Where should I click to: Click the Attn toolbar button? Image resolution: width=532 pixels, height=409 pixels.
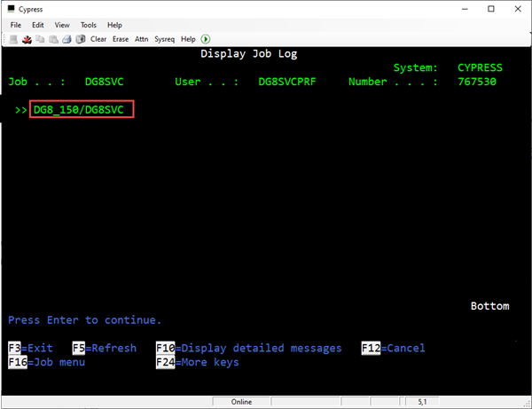(x=142, y=39)
